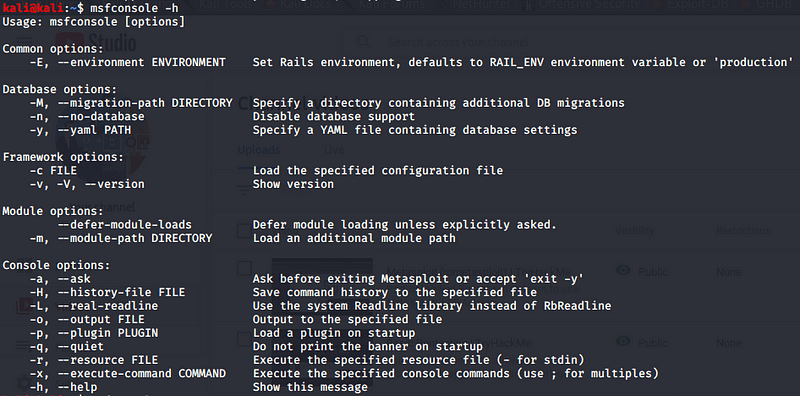Click the '-x, --execute-command COMMAND' option
The width and height of the screenshot is (800, 396).
click(128, 374)
